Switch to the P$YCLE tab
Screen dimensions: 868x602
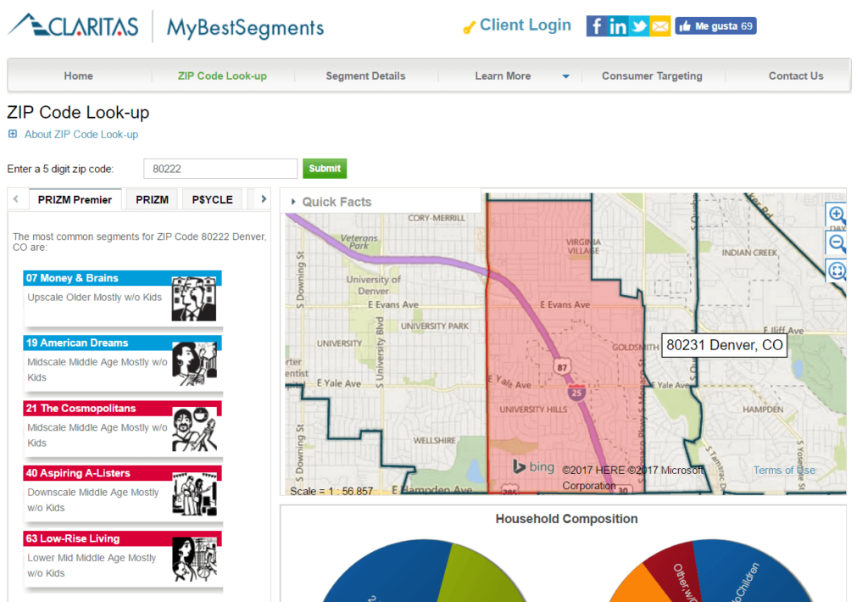coord(212,199)
